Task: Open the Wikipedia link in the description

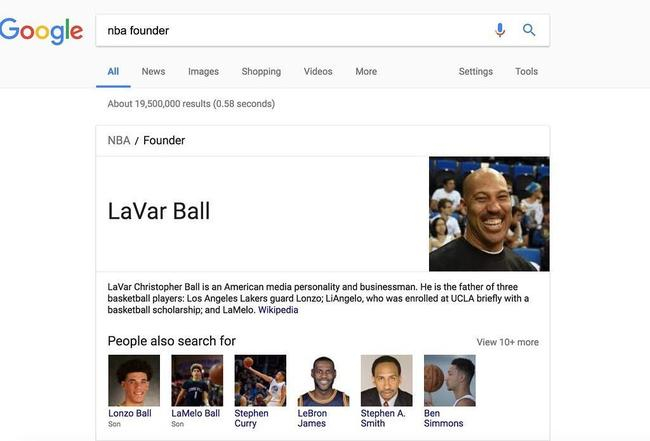Action: (278, 310)
